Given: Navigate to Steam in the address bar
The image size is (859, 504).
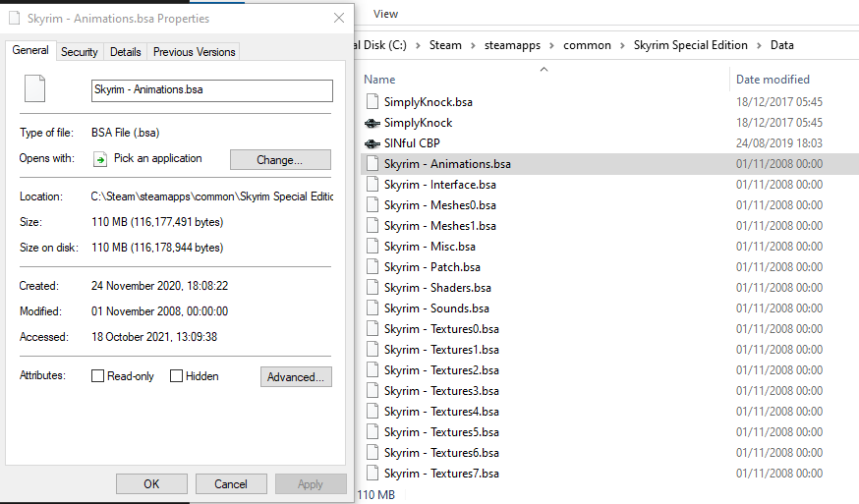Looking at the screenshot, I should click(x=445, y=45).
